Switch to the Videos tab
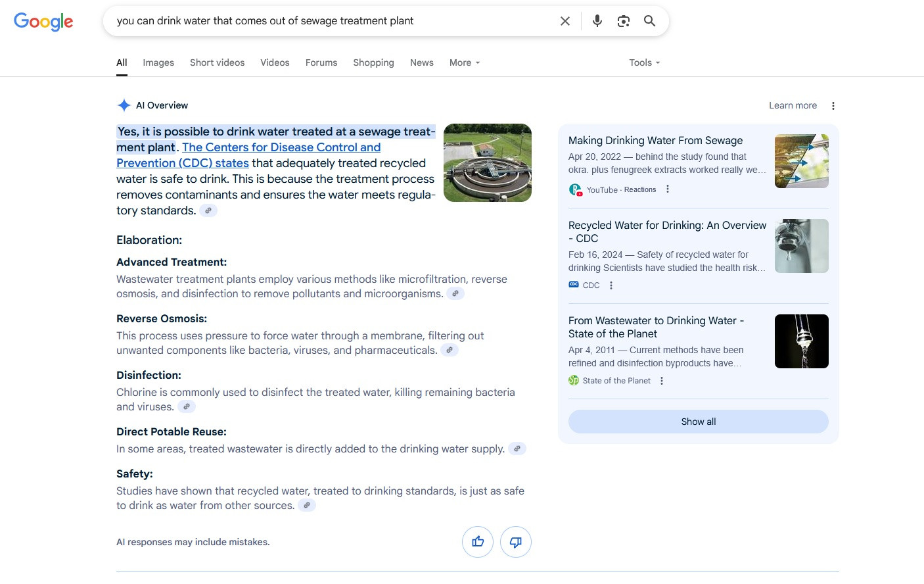This screenshot has width=924, height=584. (275, 62)
